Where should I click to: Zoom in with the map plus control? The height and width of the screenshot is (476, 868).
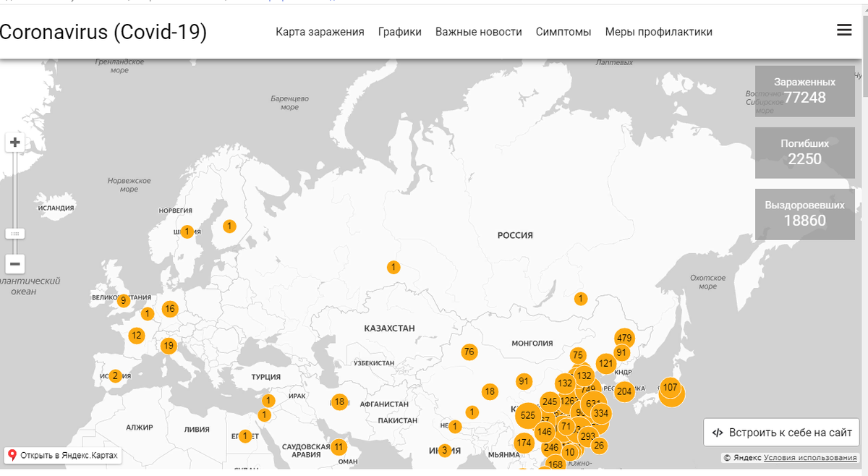point(14,142)
